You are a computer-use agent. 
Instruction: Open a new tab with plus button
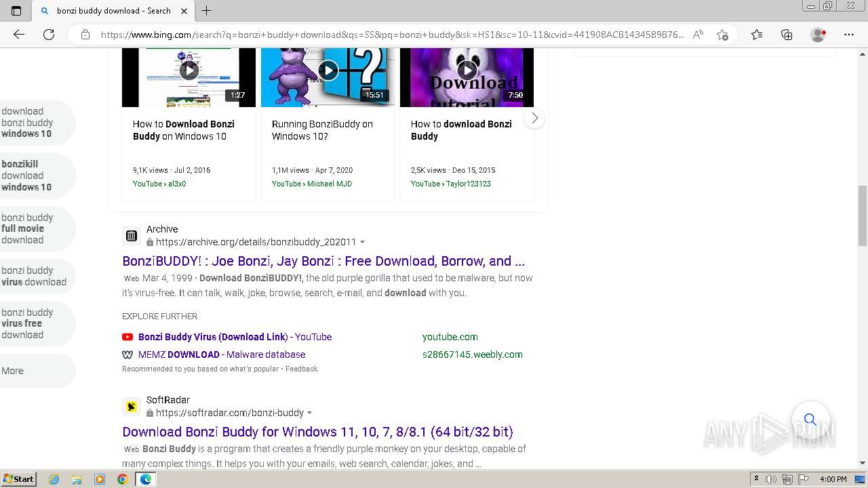(x=207, y=11)
